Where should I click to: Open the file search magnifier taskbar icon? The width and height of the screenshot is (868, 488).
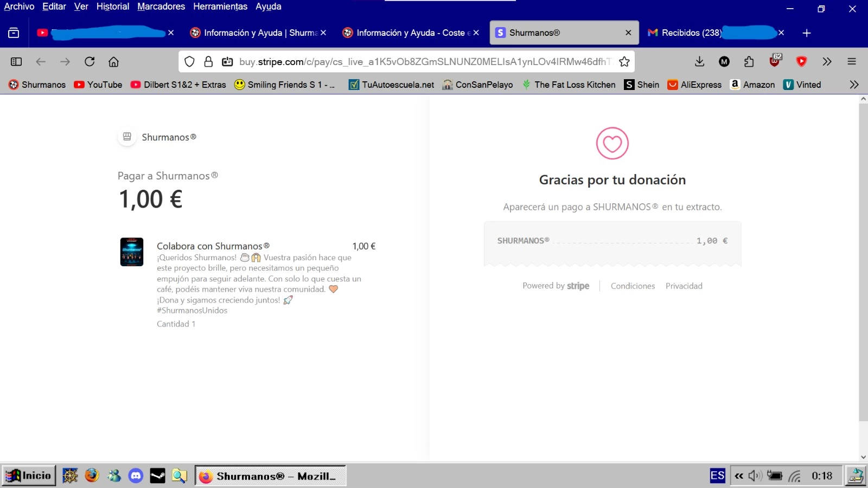pyautogui.click(x=179, y=476)
